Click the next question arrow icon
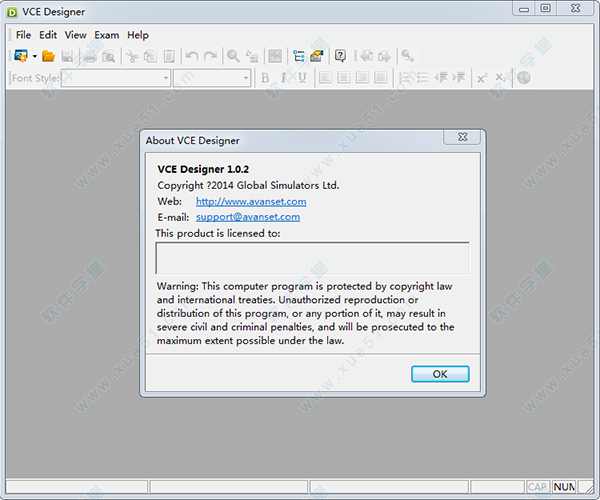The height and width of the screenshot is (500, 600). pos(384,56)
